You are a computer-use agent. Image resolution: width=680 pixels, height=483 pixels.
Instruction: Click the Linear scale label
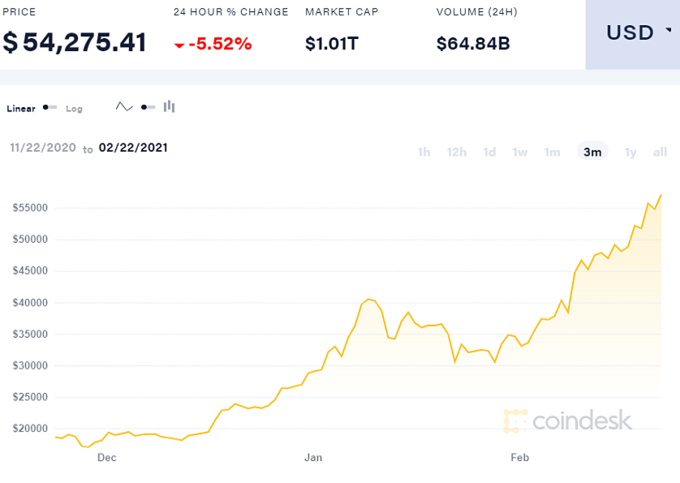pos(21,108)
